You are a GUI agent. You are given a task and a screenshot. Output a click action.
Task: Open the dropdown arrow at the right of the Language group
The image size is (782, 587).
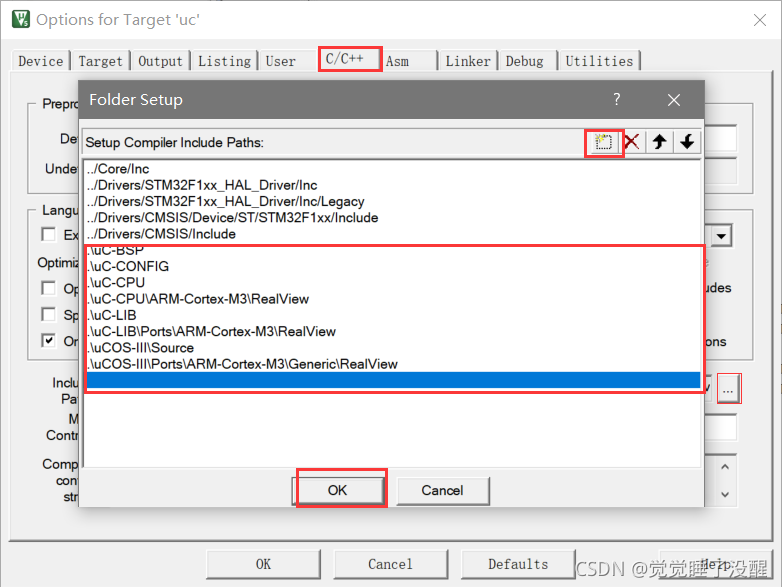722,236
